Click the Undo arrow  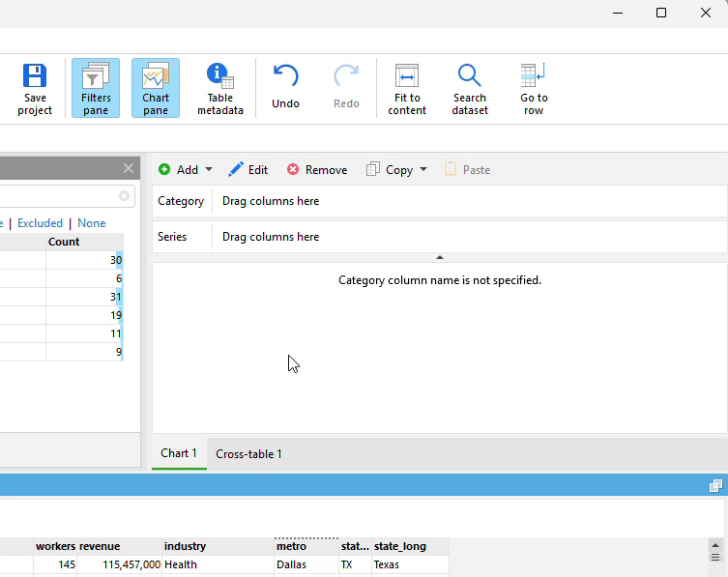(x=285, y=76)
